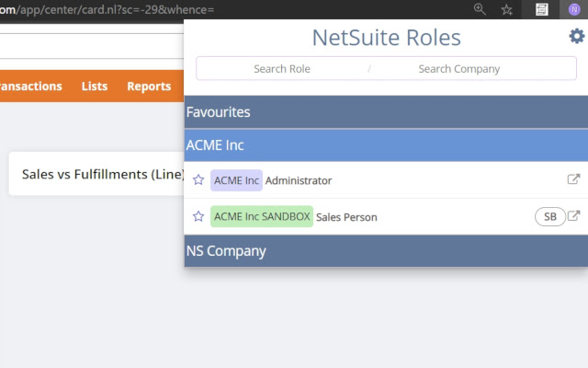Select the ACME Inc SANDBOX green tag

pos(262,216)
